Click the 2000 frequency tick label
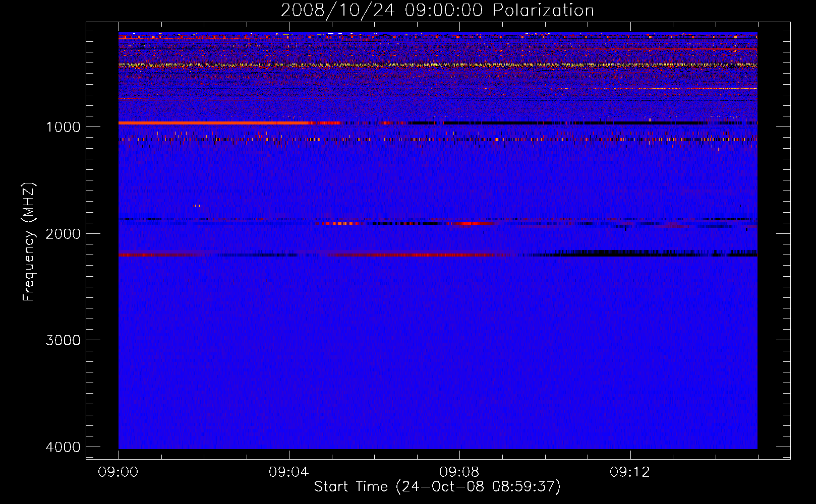The width and height of the screenshot is (816, 504). (x=63, y=233)
